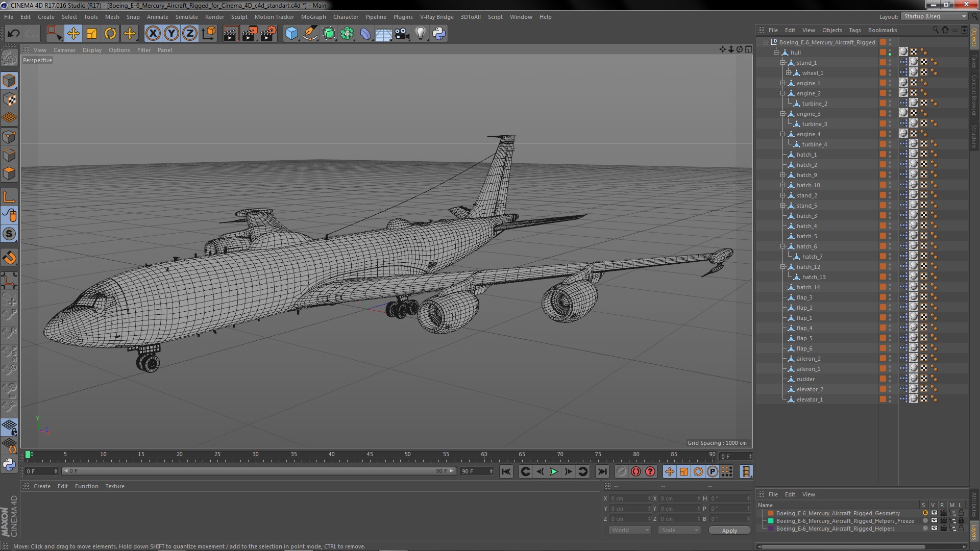Toggle Position keyframe recording
This screenshot has height=551, width=980.
point(669,472)
